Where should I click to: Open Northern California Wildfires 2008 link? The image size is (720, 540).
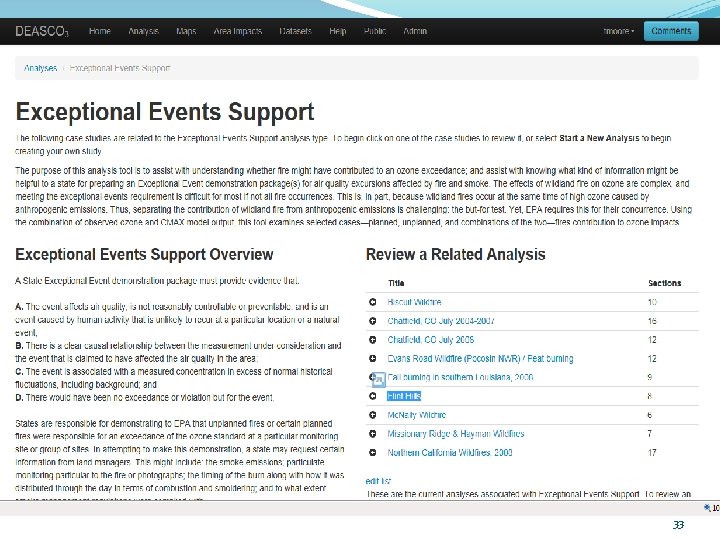point(450,452)
